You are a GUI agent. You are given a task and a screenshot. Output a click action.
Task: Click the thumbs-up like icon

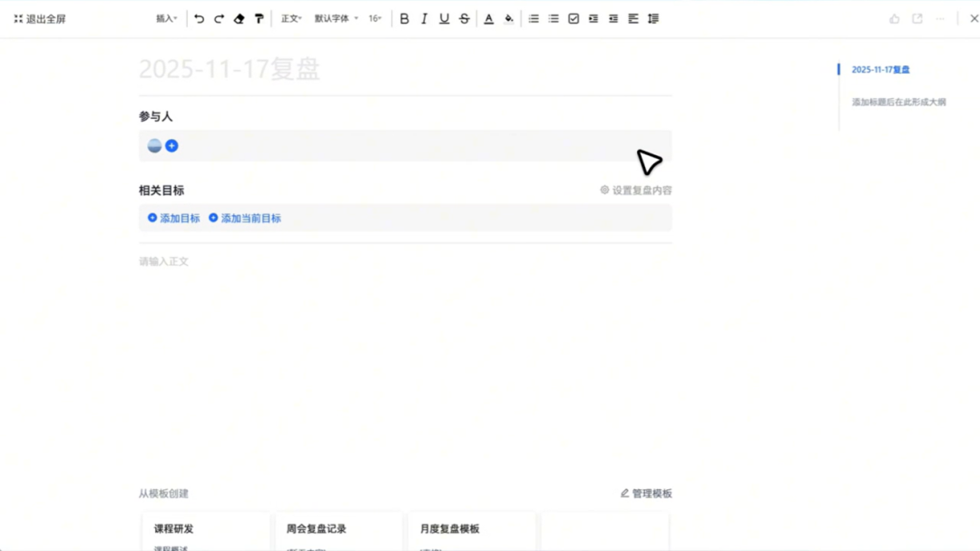(895, 19)
